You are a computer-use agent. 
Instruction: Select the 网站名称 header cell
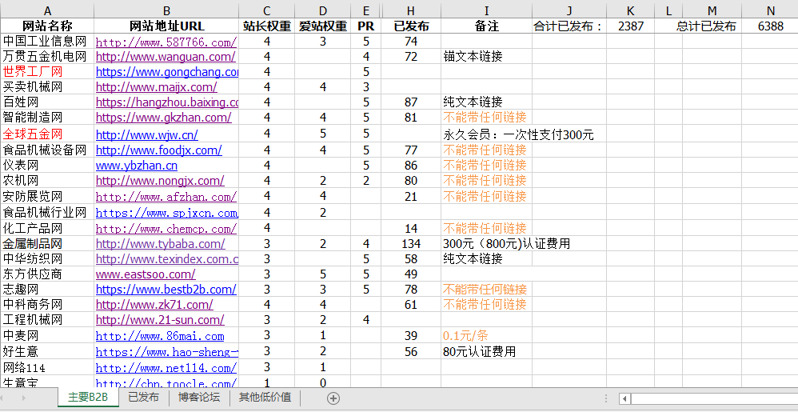point(47,26)
